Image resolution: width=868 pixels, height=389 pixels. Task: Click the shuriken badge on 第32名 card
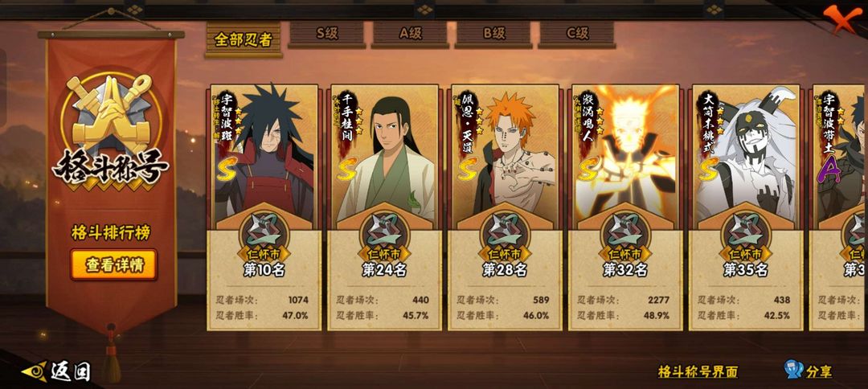point(625,231)
